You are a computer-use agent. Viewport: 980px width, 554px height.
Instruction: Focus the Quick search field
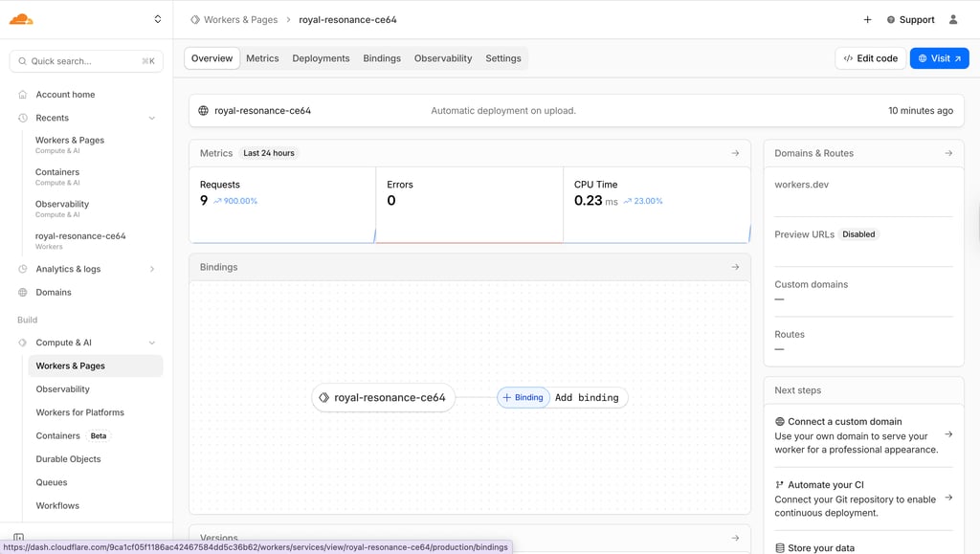(86, 61)
